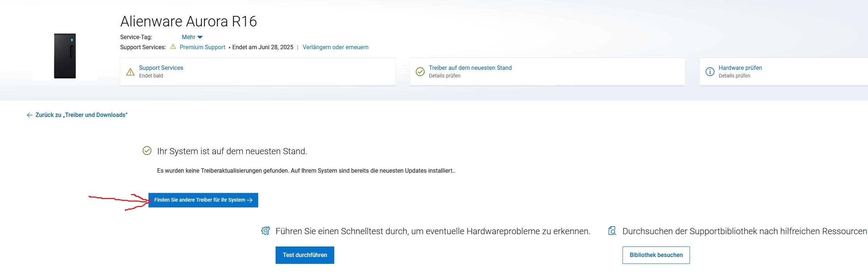Click the green checkmark in driver status card
The image size is (868, 274).
(420, 72)
